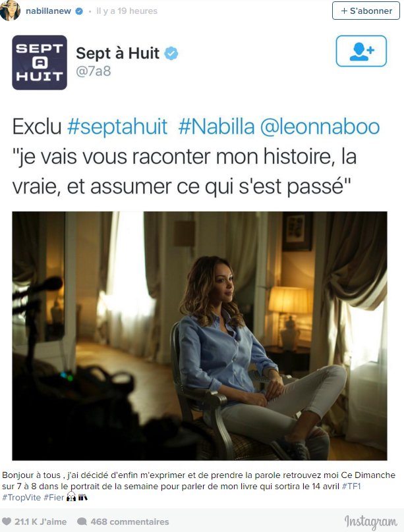Click the nabillanew profile avatar
Image resolution: width=404 pixels, height=532 pixels.
click(x=10, y=10)
